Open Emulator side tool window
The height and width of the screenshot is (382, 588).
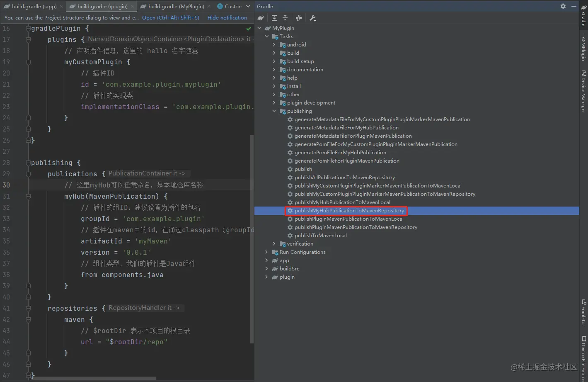coord(583,313)
